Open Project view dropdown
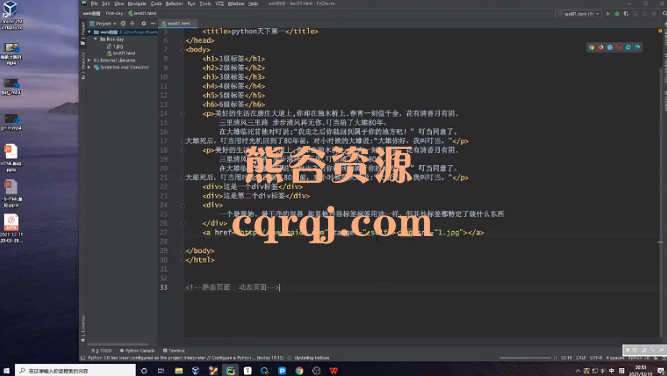667x376 pixels. pos(103,23)
